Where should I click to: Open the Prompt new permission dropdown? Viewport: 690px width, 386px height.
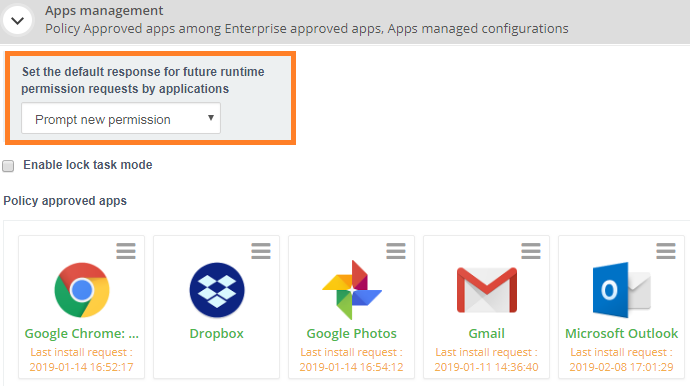click(121, 118)
